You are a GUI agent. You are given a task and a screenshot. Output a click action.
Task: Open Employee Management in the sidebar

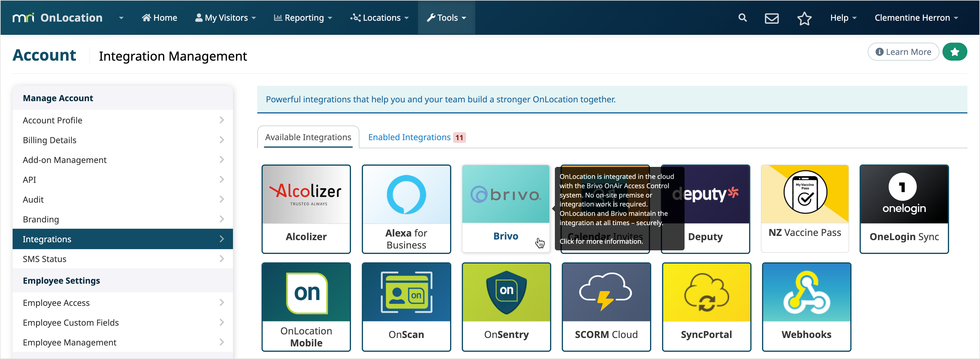point(122,342)
